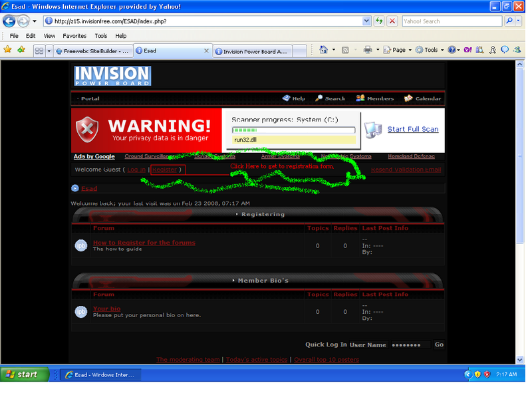
Task: Open the Tools menu in menu bar
Action: pyautogui.click(x=101, y=36)
